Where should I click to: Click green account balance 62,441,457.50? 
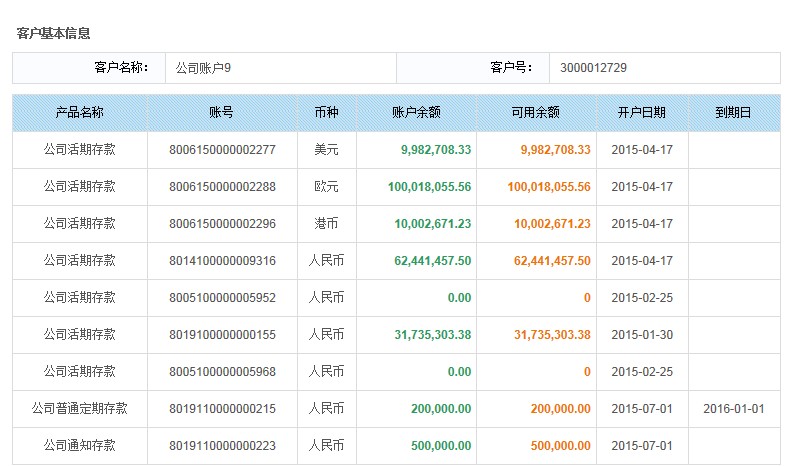433,261
